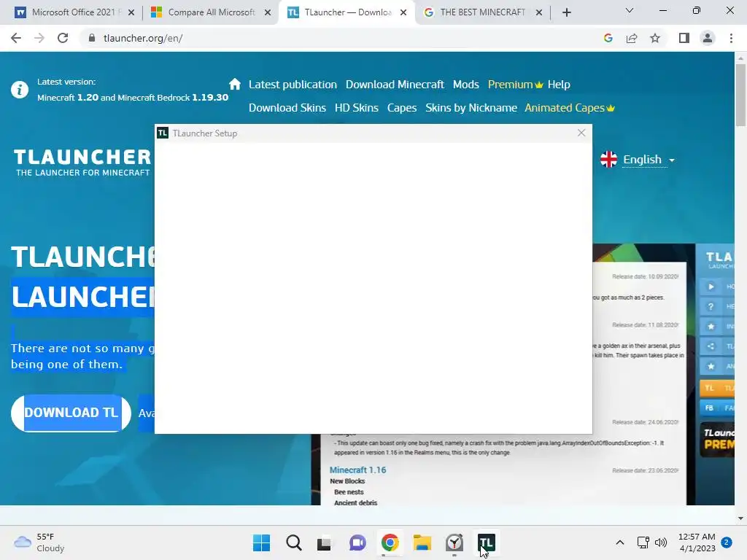Open the browser side panel
Screen dimensions: 747x560
click(x=684, y=38)
